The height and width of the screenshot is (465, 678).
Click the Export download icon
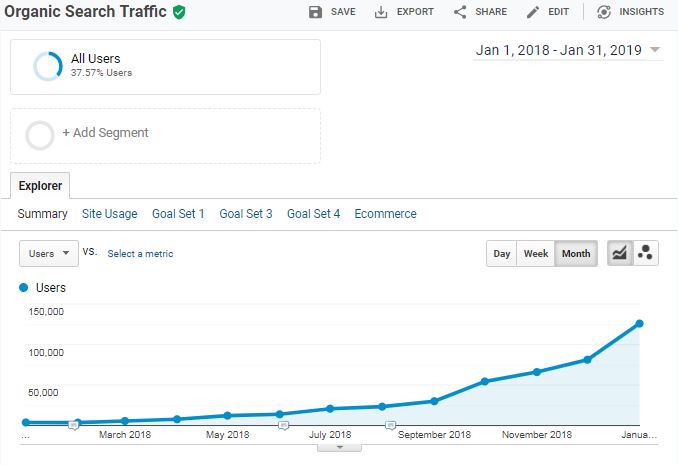[x=381, y=12]
